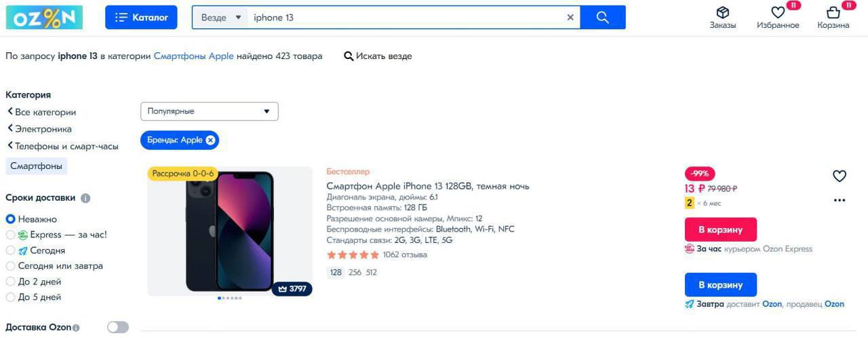Select the Express — за час! option
This screenshot has width=868, height=338.
coord(10,235)
